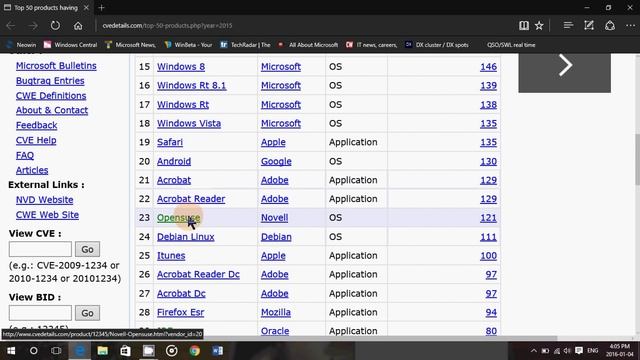
Task: Open CVE Help sidebar link
Action: pos(36,140)
